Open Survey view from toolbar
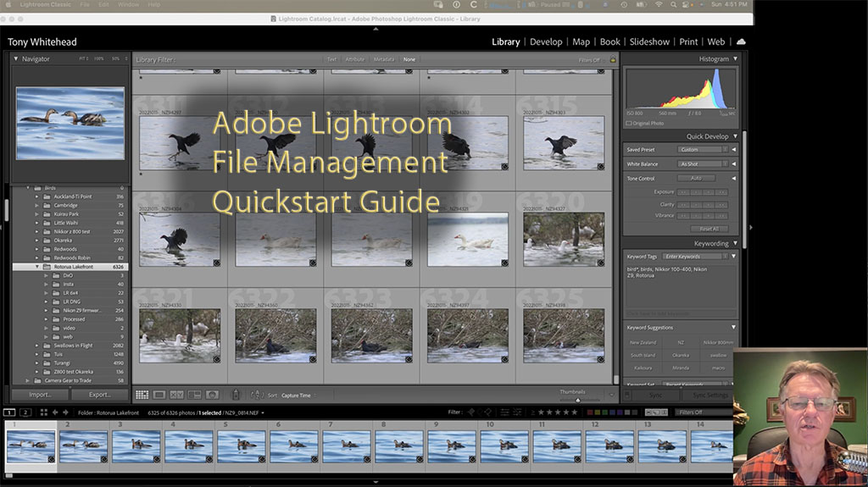This screenshot has height=487, width=868. (194, 395)
